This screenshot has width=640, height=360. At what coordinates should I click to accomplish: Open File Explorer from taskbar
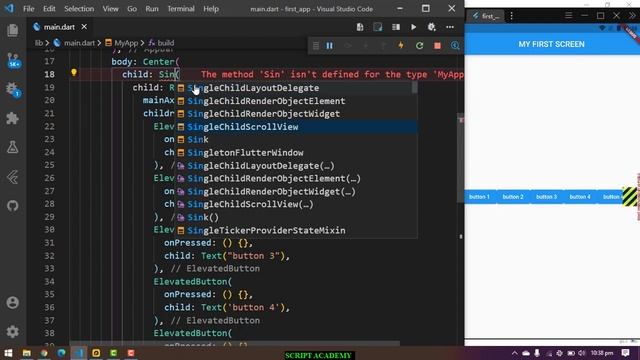click(x=27, y=353)
